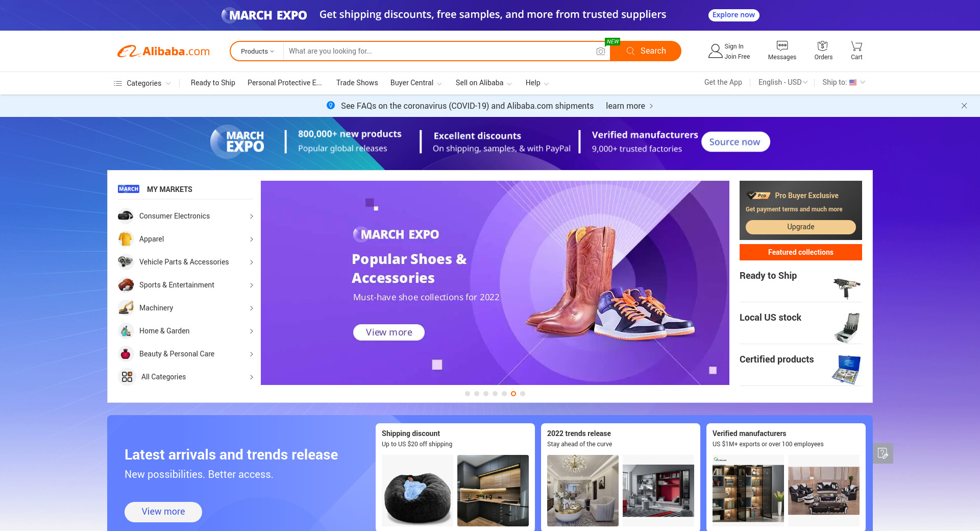This screenshot has height=531, width=980.
Task: Click the Apparel yellow shirt icon
Action: (126, 239)
